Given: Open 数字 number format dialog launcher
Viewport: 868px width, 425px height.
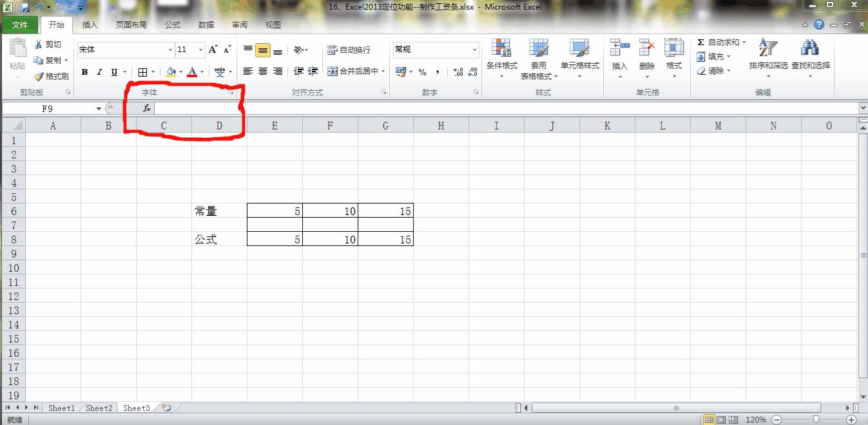Looking at the screenshot, I should (x=476, y=93).
